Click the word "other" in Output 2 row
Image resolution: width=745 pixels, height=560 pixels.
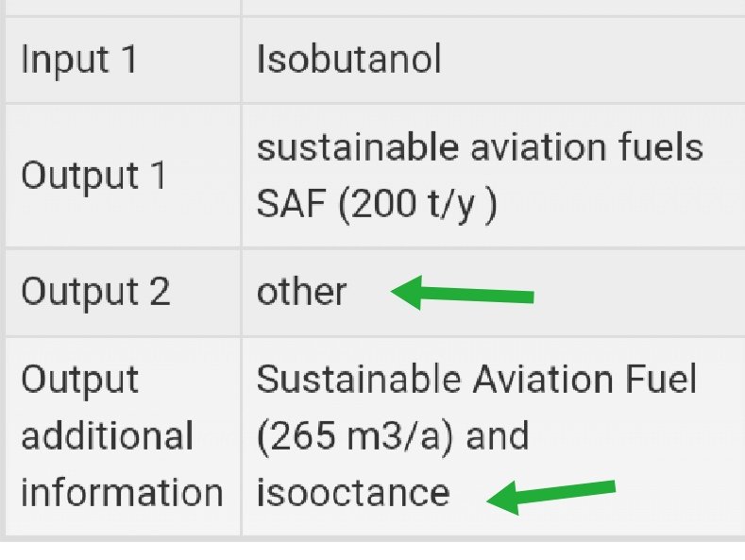click(302, 292)
